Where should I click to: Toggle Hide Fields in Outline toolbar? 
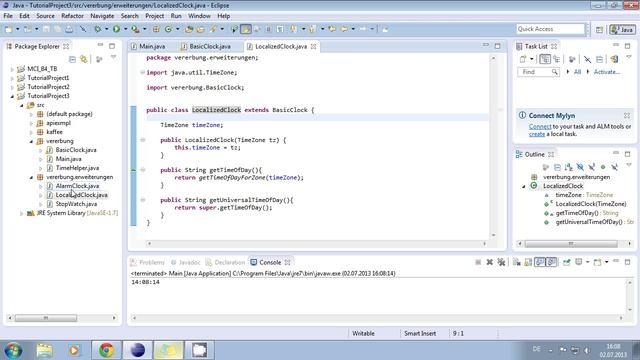pos(580,167)
